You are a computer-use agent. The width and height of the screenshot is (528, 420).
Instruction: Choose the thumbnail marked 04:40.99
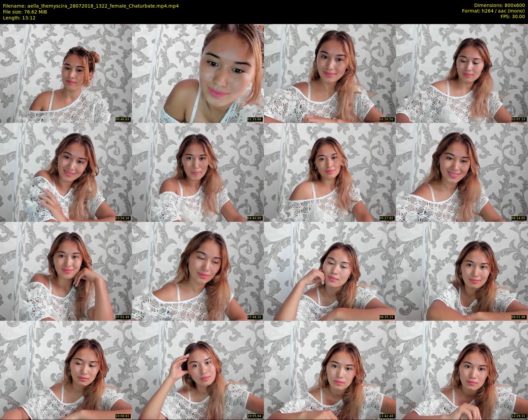coord(198,172)
